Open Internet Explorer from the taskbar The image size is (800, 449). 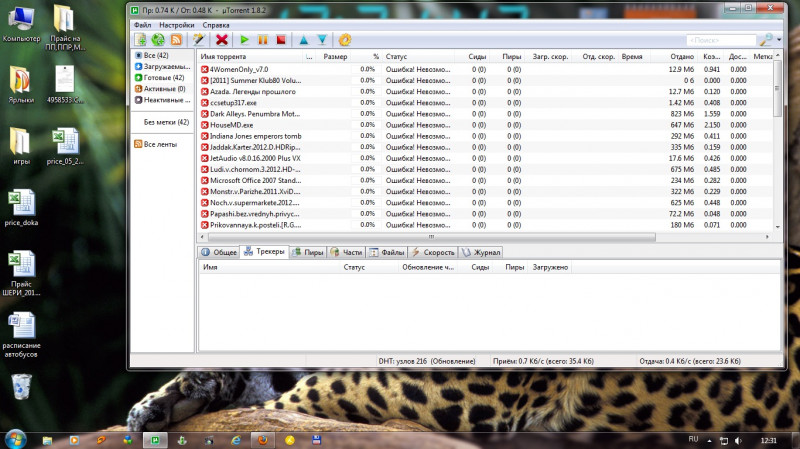(x=236, y=440)
